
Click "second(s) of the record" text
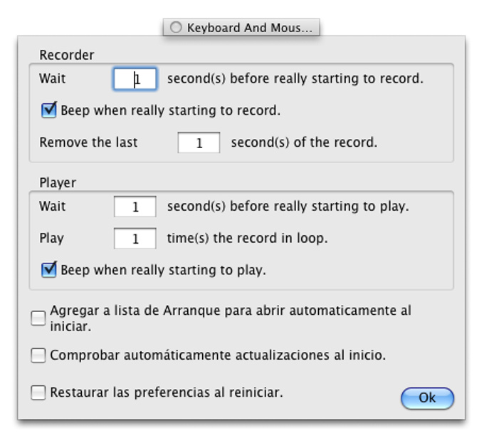point(304,142)
